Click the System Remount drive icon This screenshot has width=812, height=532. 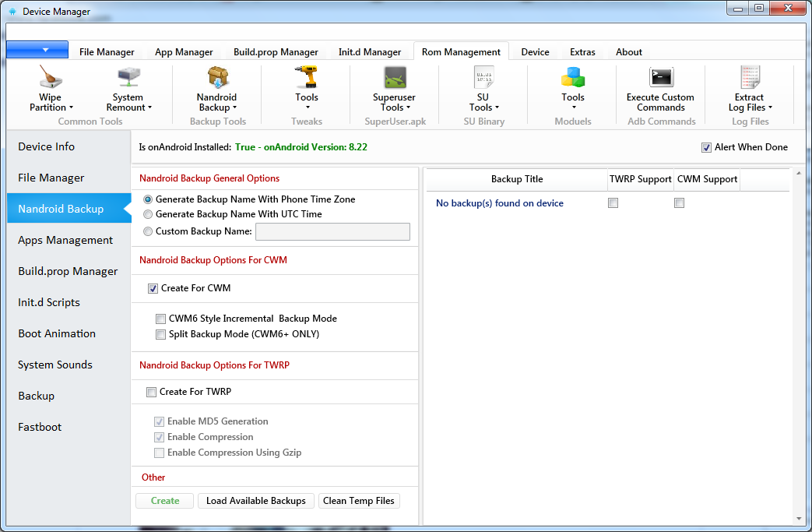(x=128, y=78)
